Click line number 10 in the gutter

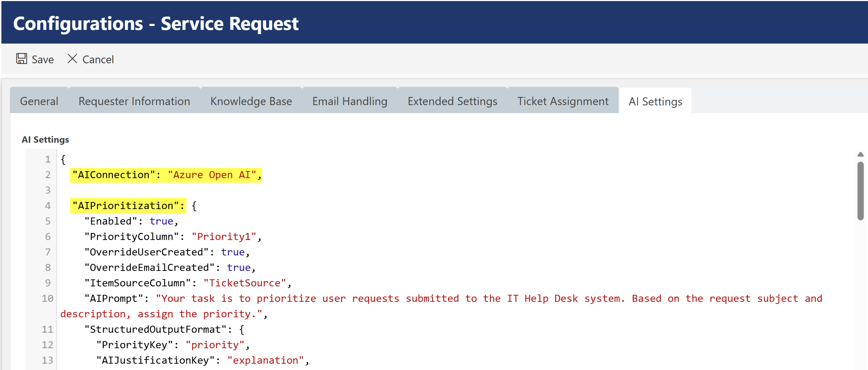point(47,299)
